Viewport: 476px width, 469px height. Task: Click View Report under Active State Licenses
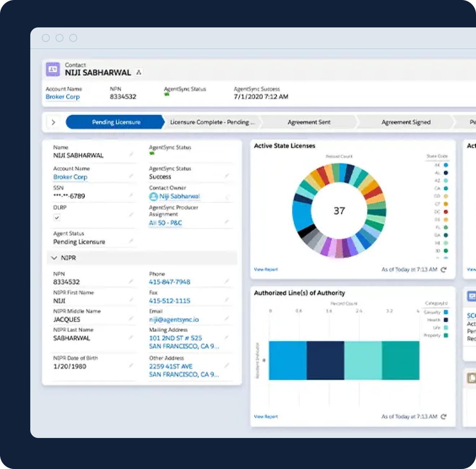pos(266,269)
